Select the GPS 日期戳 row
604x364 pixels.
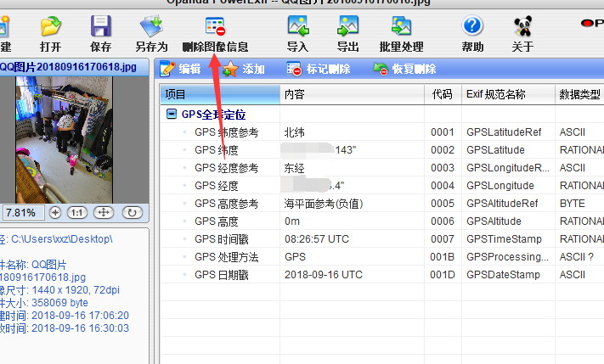(x=382, y=274)
